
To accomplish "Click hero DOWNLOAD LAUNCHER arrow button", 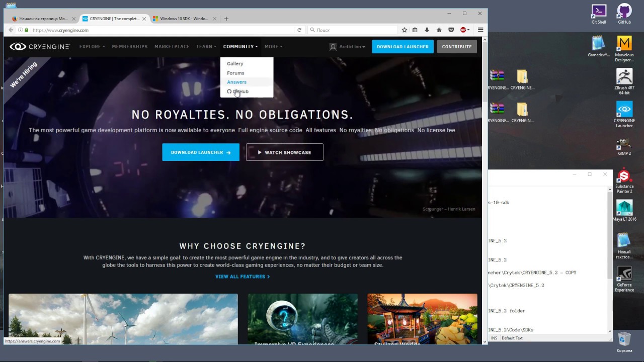I will point(201,152).
